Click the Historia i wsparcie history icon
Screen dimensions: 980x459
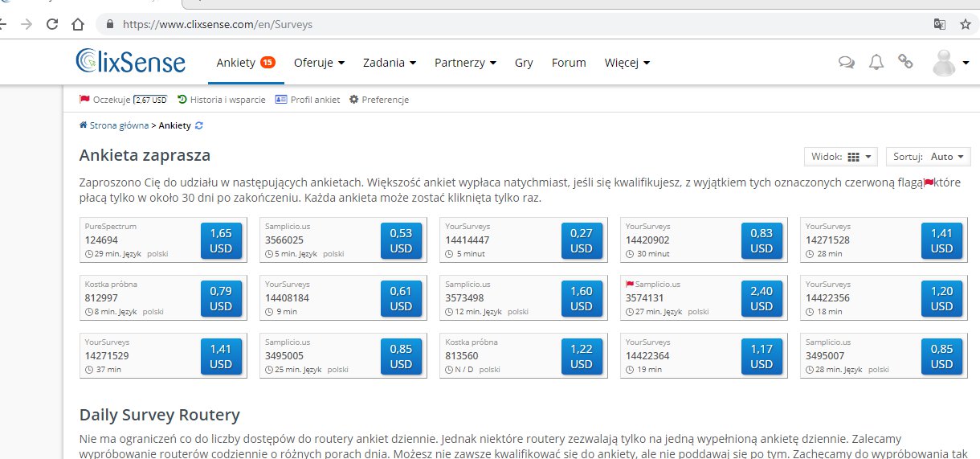(x=182, y=100)
